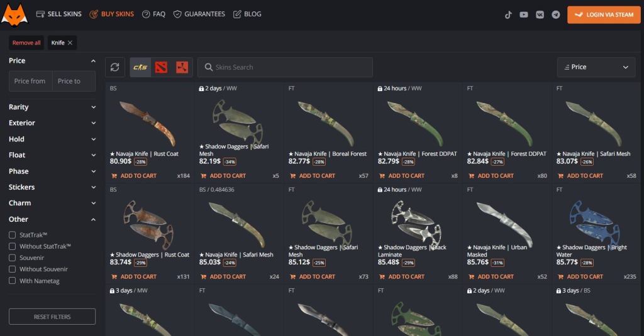Screen dimensions: 644x336
Task: Tick the With Nametag checkbox
Action: click(x=13, y=281)
